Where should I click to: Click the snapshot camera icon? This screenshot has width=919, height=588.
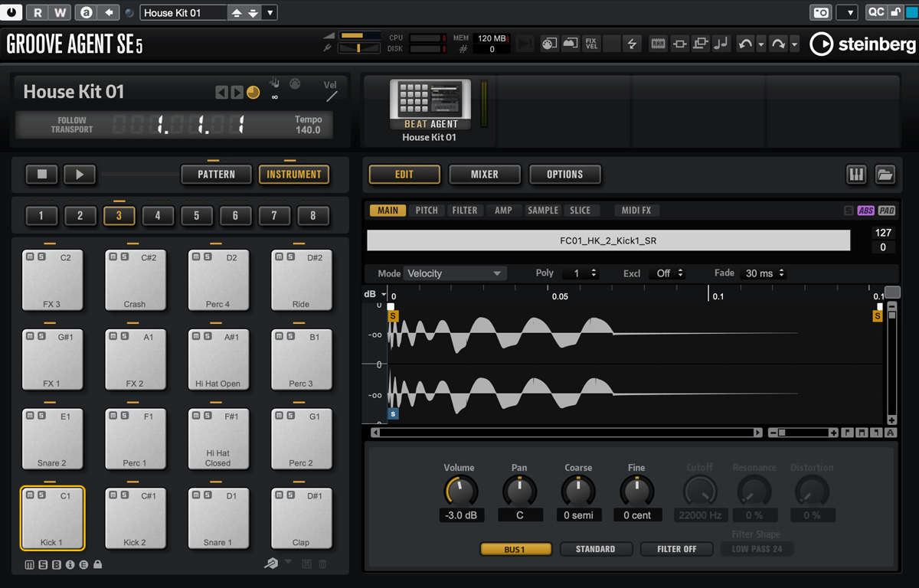[x=820, y=13]
